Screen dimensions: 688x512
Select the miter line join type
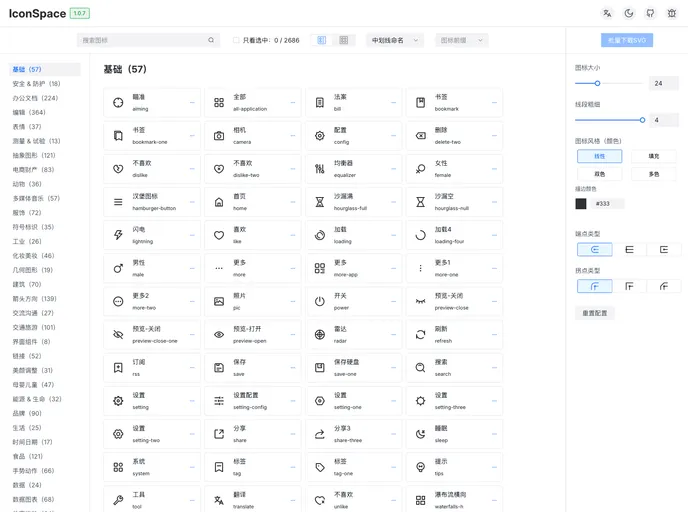tap(629, 286)
